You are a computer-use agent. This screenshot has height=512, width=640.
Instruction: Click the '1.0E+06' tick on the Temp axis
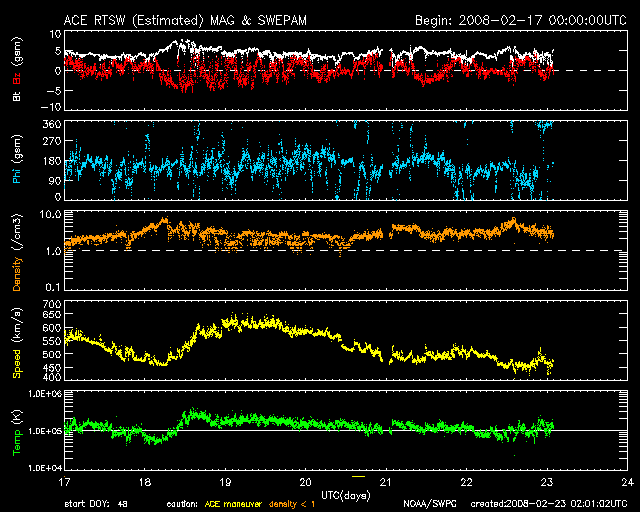coord(45,394)
